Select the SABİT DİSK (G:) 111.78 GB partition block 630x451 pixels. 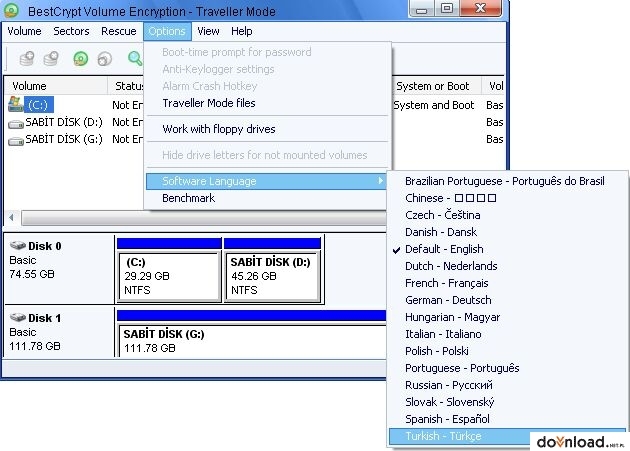252,341
